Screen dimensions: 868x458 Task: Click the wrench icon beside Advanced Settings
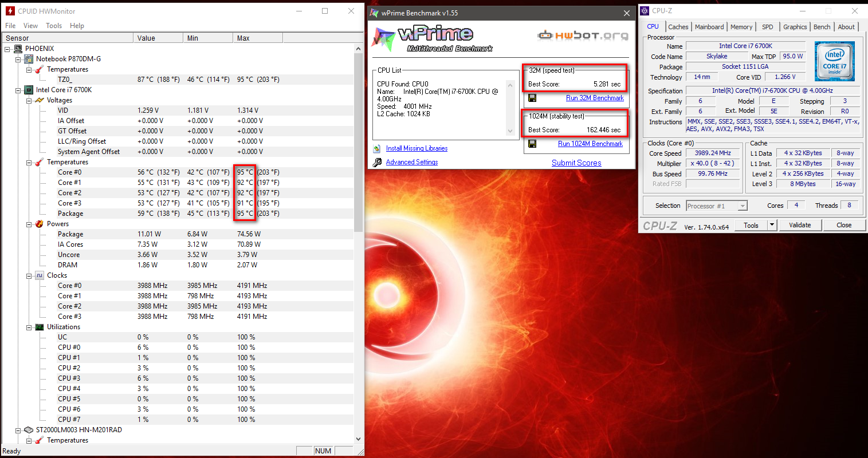[377, 162]
